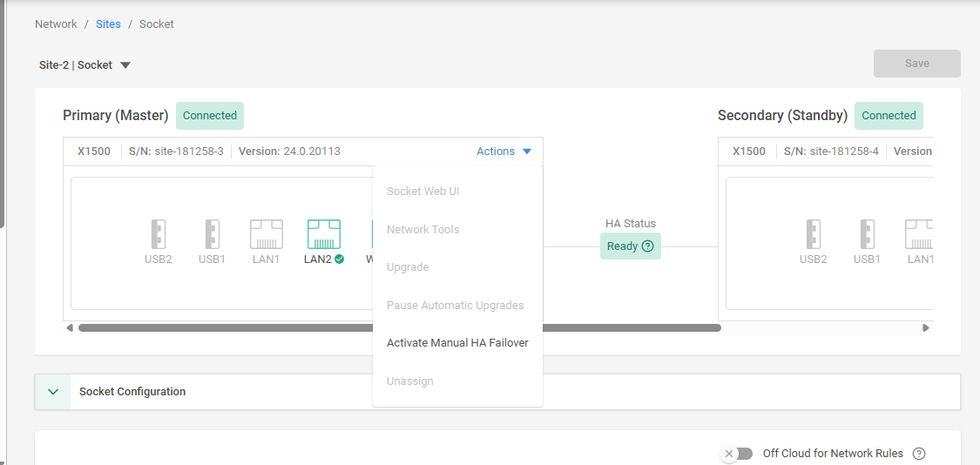Go to Sites breadcrumb link

pyautogui.click(x=108, y=24)
